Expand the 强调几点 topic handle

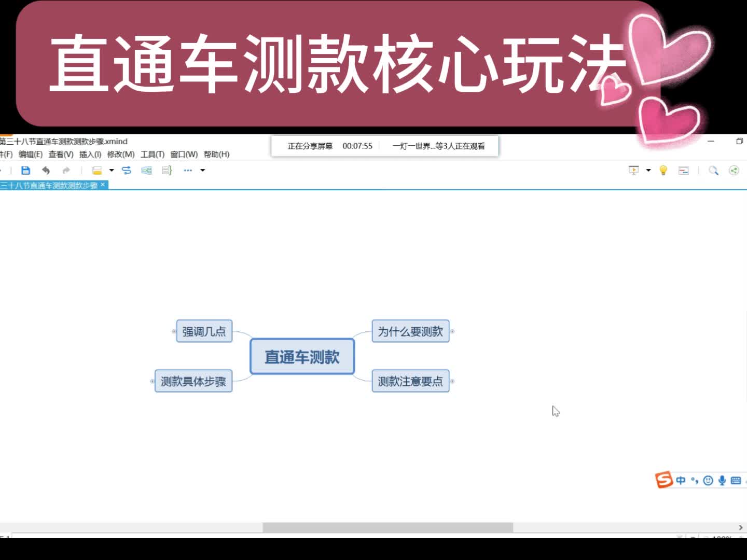[174, 331]
